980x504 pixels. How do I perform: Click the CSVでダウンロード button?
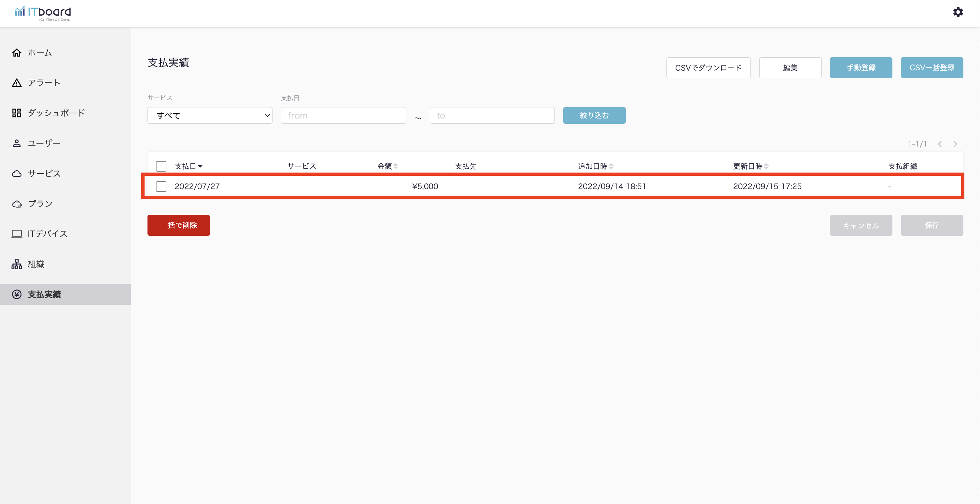pos(708,68)
